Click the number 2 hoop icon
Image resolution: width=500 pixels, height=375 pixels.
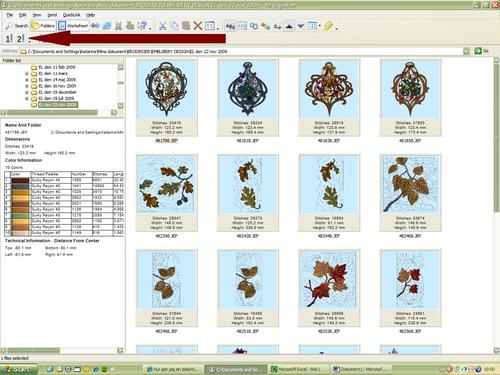20,39
